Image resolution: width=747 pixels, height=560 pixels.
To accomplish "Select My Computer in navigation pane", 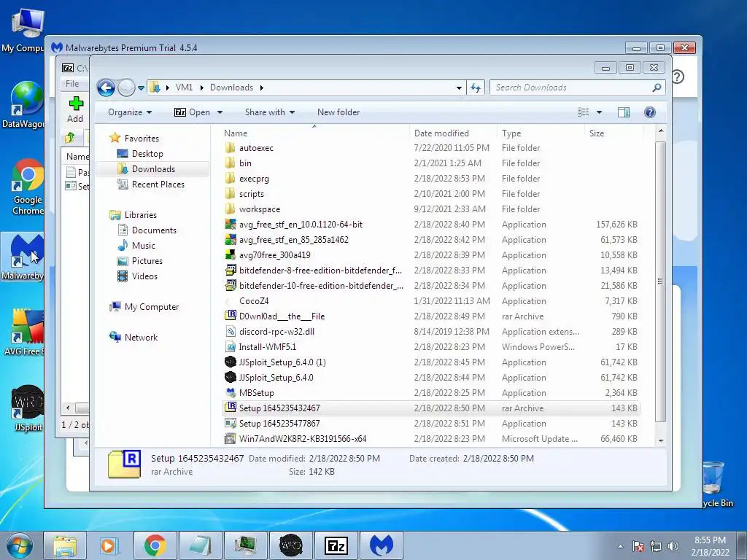I will [x=152, y=307].
